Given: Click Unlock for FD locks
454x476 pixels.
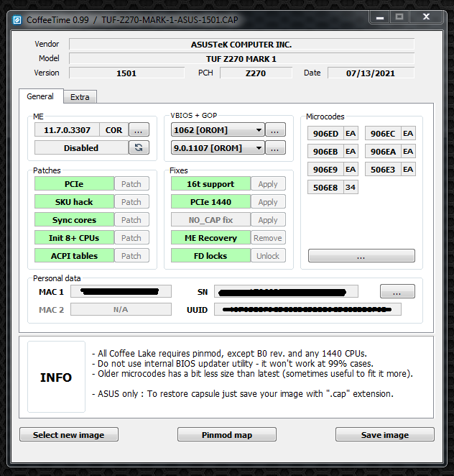Looking at the screenshot, I should point(268,255).
